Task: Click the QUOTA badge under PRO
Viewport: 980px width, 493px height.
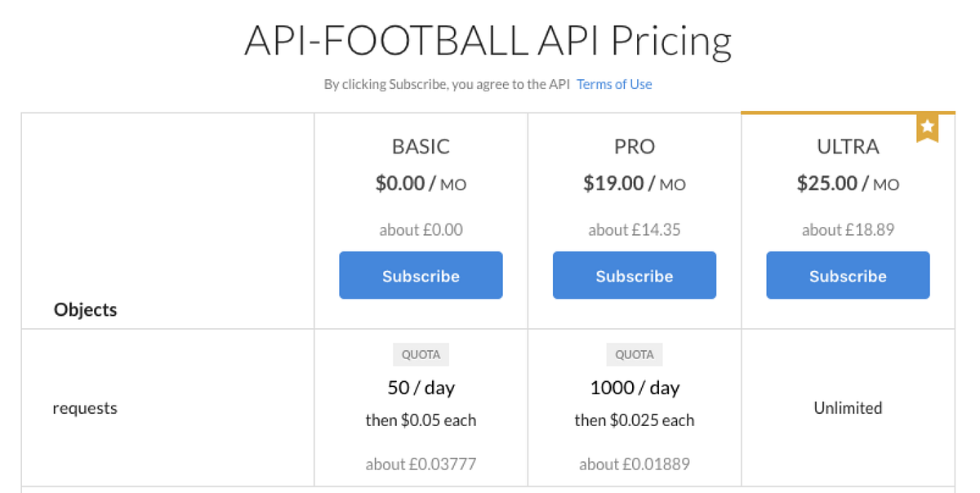Action: [635, 354]
